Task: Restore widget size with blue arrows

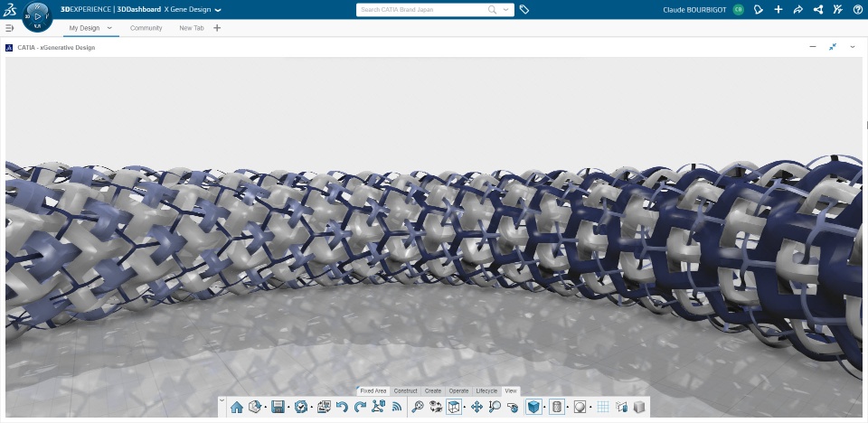Action: 833,47
